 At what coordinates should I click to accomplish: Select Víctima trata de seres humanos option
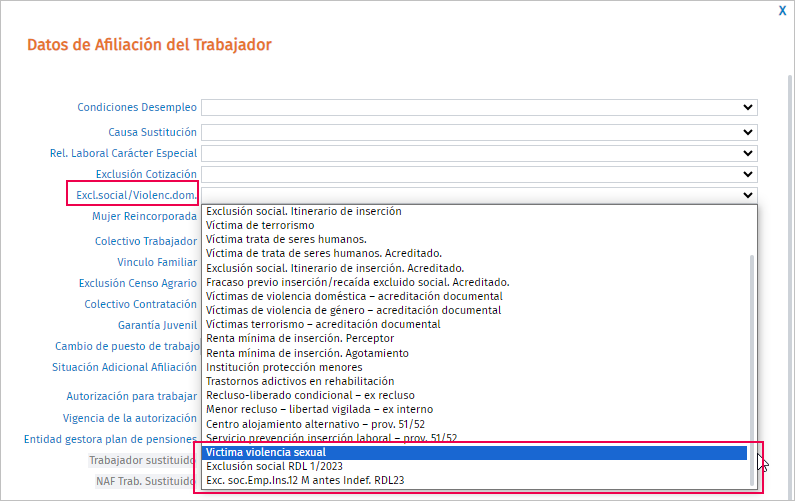286,239
